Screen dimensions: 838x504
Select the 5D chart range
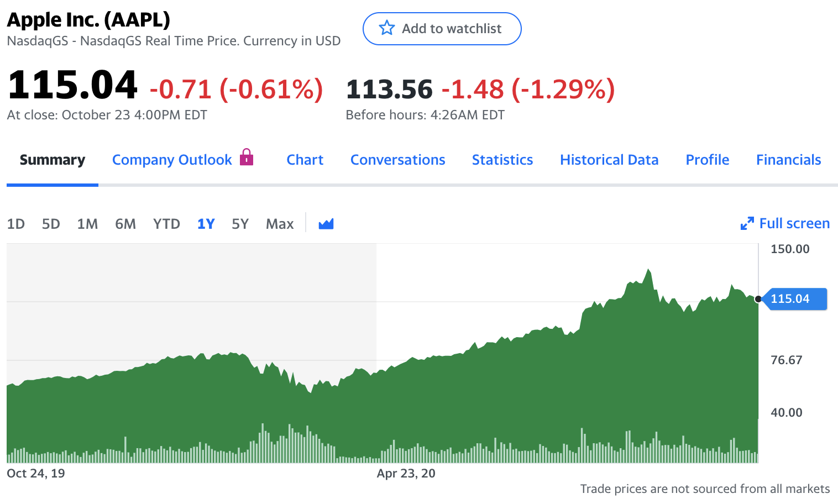[x=51, y=224]
